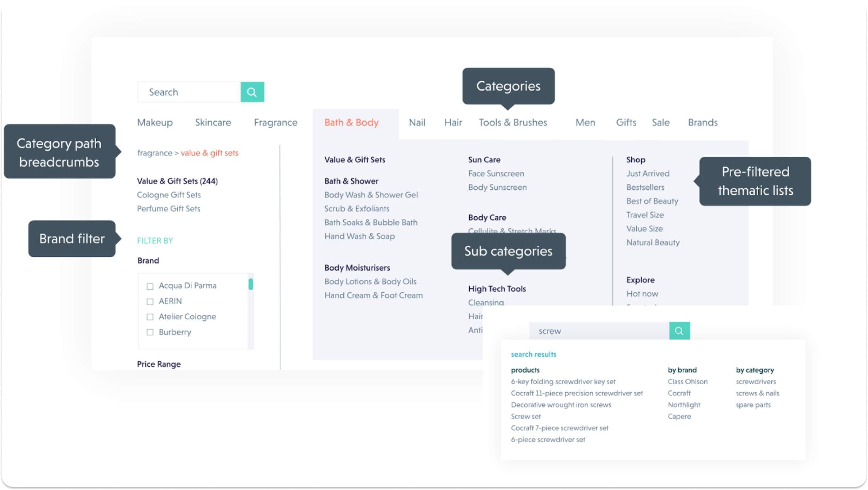Viewport: 868px width, 490px height.
Task: Click the 'fragrance' breadcrumb link
Action: click(154, 153)
